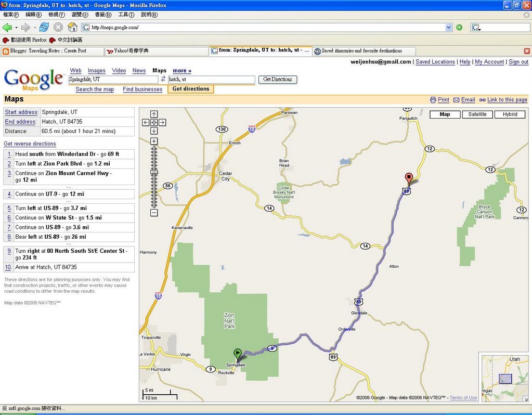Switch to Map view
This screenshot has height=415, width=532.
445,114
